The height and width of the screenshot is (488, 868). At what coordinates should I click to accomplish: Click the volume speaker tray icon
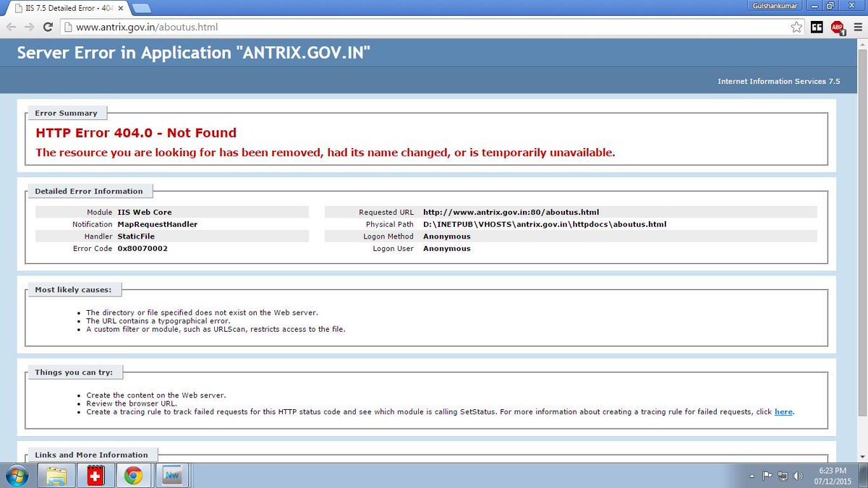798,476
